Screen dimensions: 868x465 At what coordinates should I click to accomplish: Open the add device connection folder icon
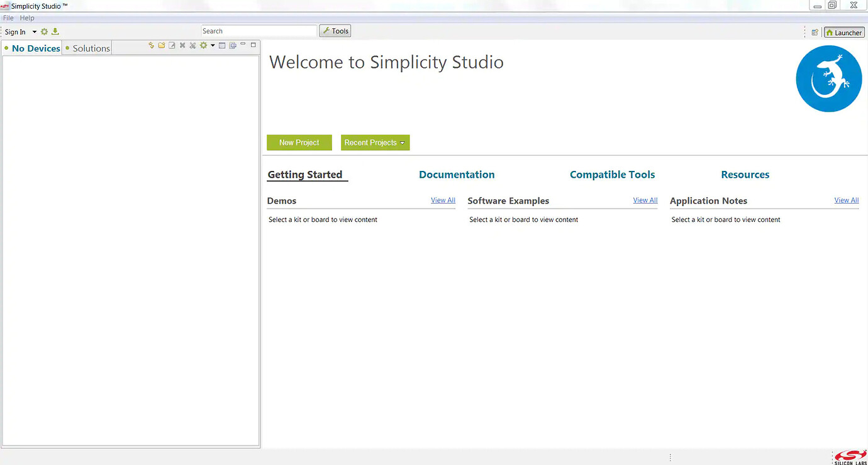click(x=162, y=45)
